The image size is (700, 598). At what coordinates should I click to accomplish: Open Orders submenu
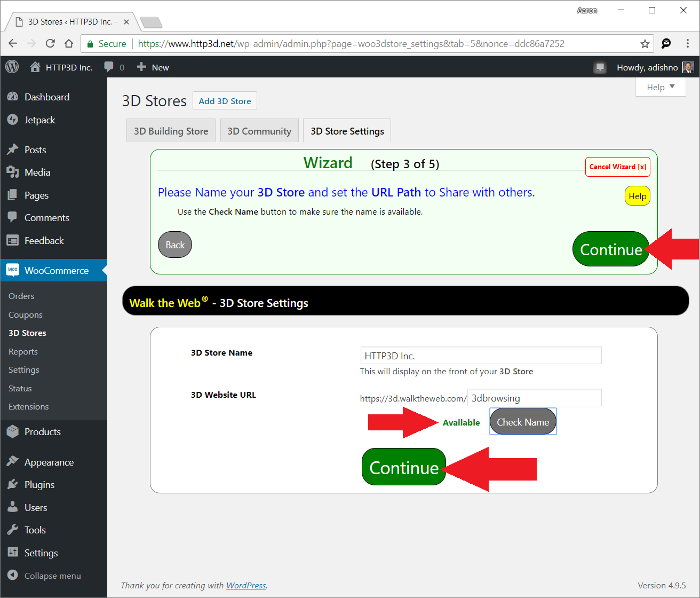click(x=21, y=296)
